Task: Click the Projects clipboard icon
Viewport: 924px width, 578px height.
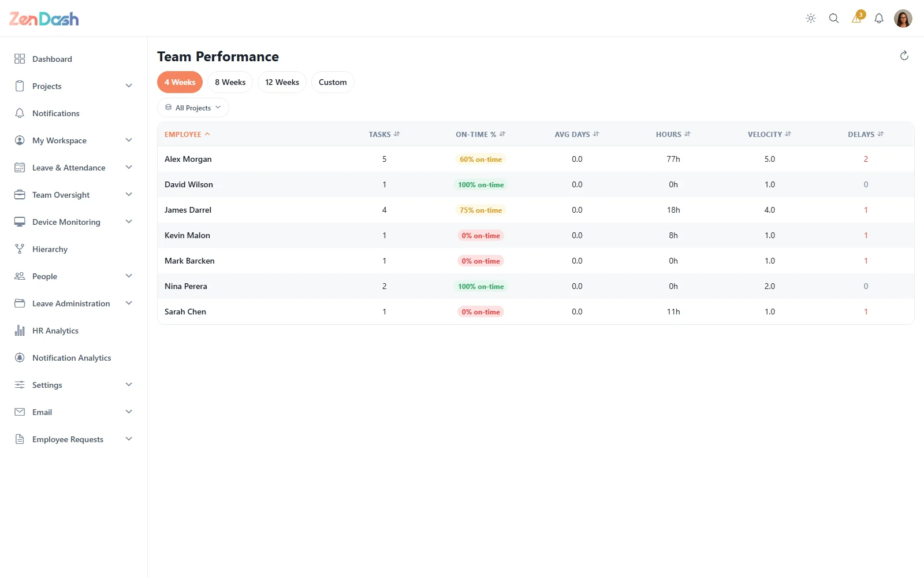Action: 20,86
